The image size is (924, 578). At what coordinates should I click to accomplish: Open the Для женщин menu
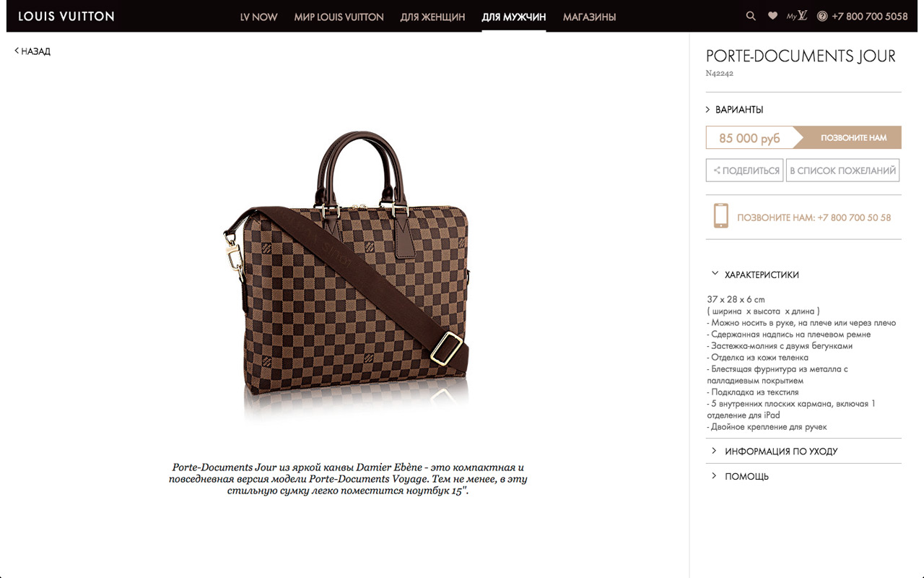coord(432,17)
